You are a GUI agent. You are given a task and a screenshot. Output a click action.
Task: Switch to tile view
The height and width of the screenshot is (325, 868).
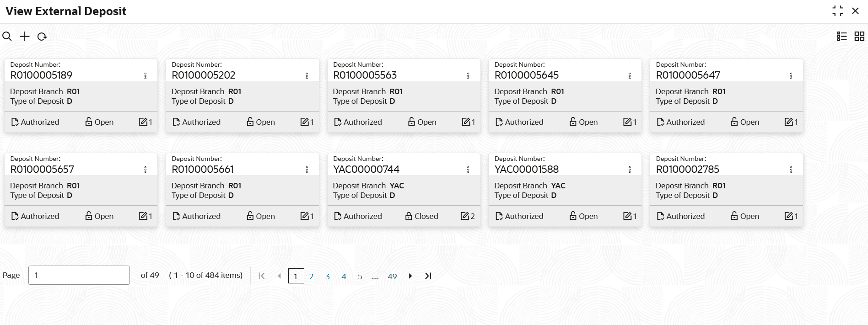(x=858, y=36)
